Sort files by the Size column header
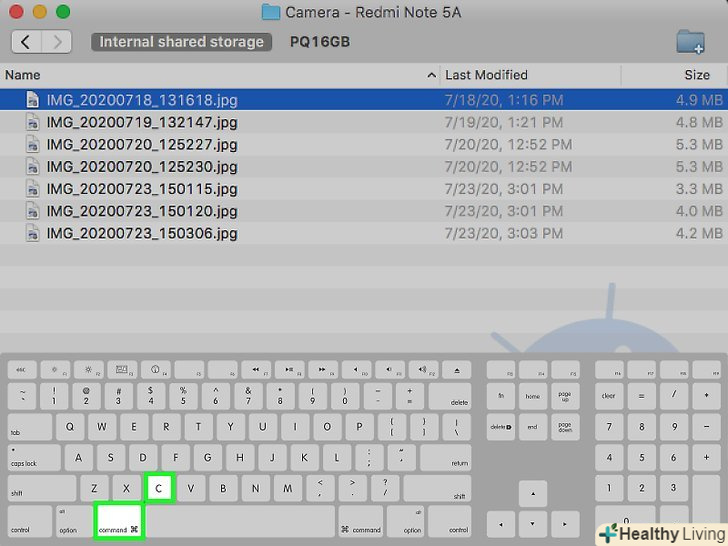The image size is (728, 546). [697, 75]
